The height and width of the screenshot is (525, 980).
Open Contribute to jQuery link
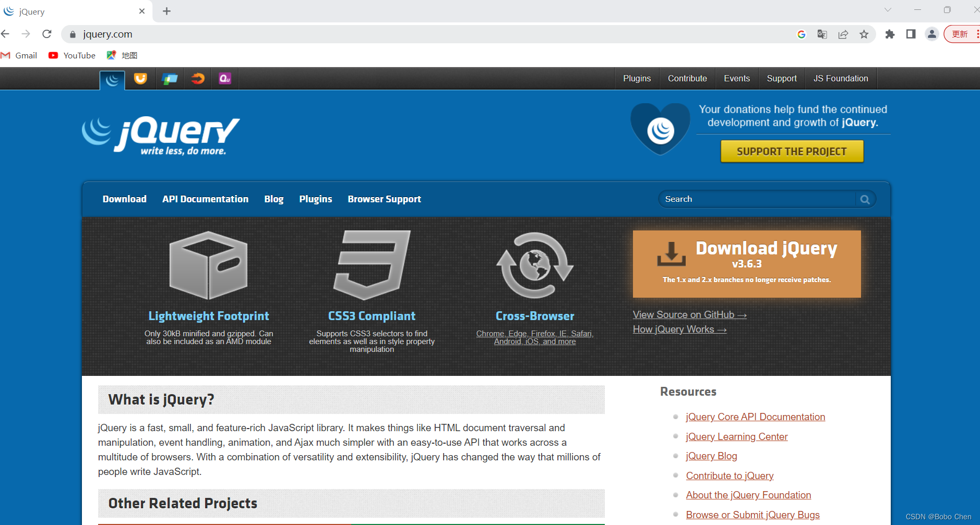[730, 476]
